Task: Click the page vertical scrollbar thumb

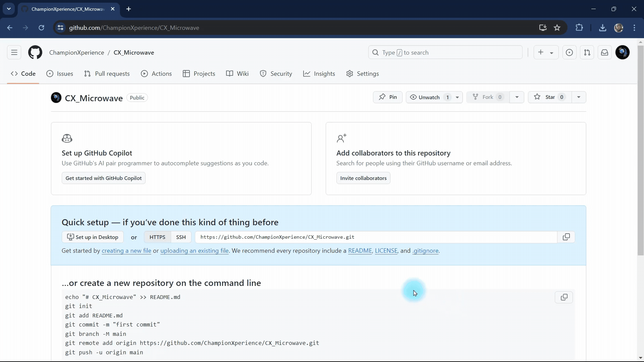Action: (x=640, y=150)
